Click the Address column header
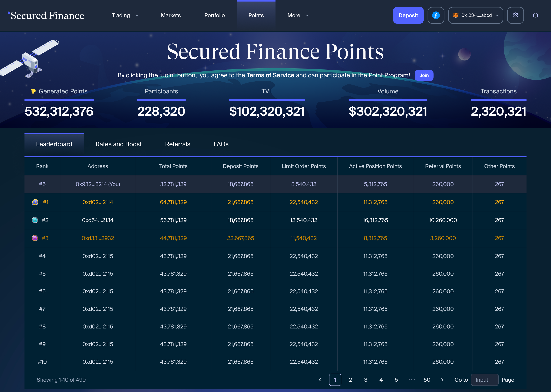This screenshot has height=392, width=551. click(98, 166)
